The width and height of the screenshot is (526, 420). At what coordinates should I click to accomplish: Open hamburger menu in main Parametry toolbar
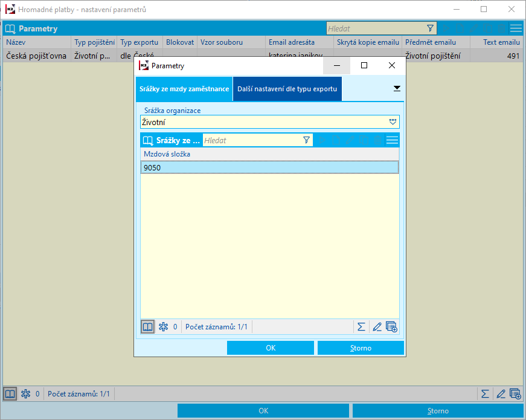pos(516,29)
